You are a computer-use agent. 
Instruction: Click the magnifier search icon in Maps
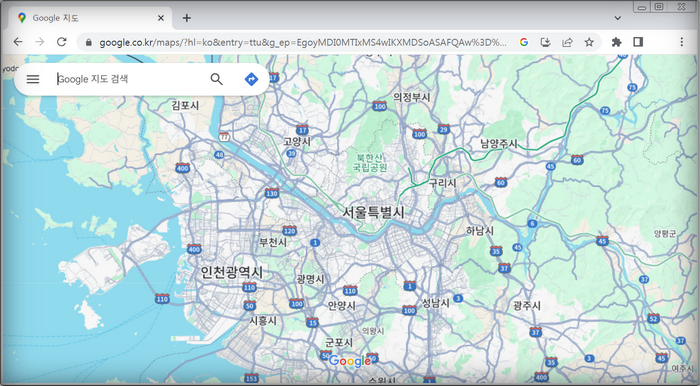click(217, 79)
